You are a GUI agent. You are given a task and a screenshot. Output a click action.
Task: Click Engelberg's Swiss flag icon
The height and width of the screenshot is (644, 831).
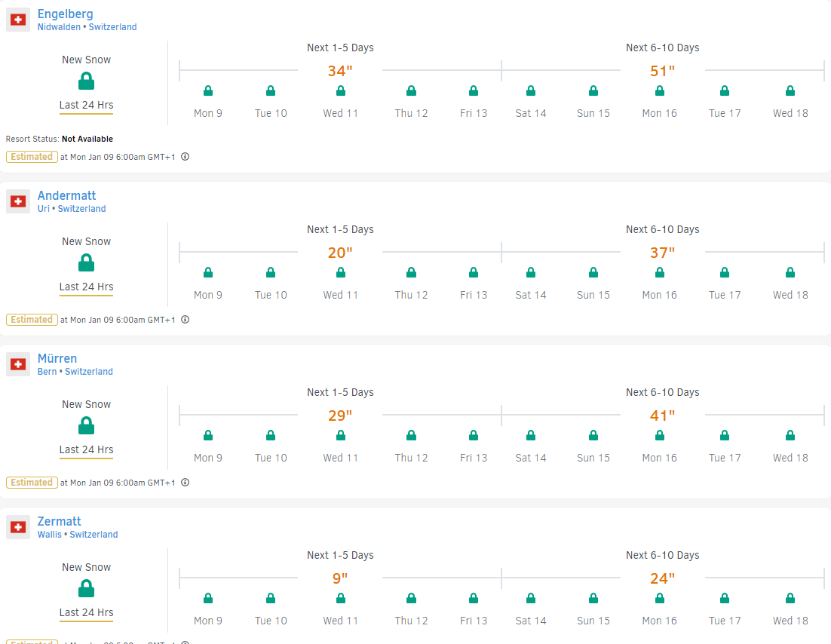(18, 20)
